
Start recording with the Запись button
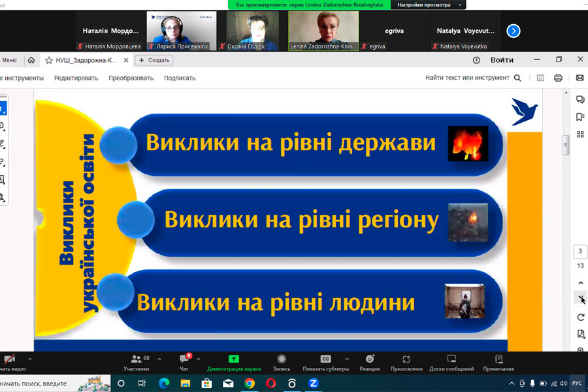tap(282, 360)
